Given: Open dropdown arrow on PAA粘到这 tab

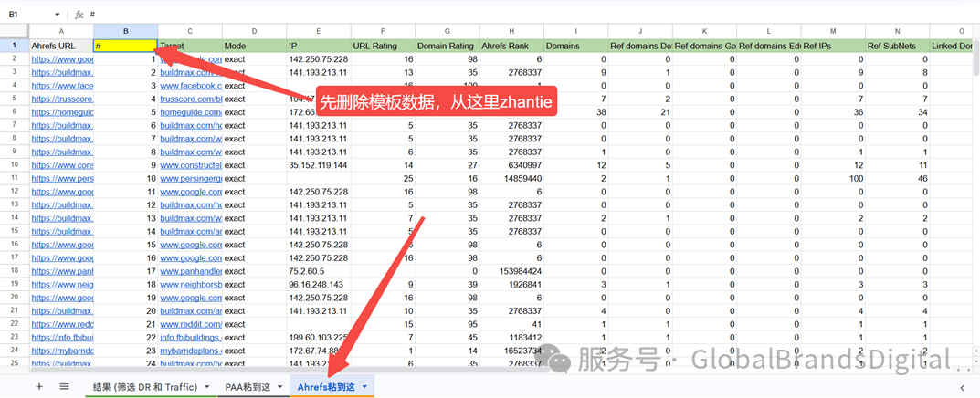Looking at the screenshot, I should (279, 387).
